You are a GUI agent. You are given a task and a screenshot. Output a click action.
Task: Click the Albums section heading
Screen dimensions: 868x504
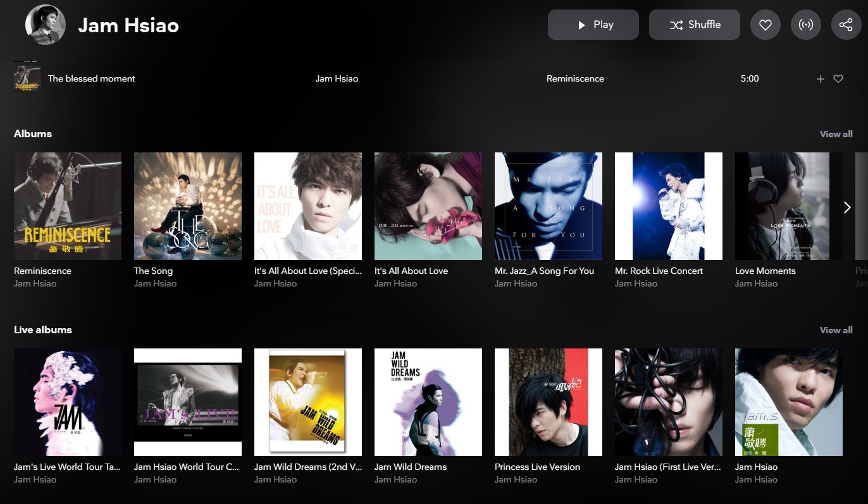pos(33,134)
